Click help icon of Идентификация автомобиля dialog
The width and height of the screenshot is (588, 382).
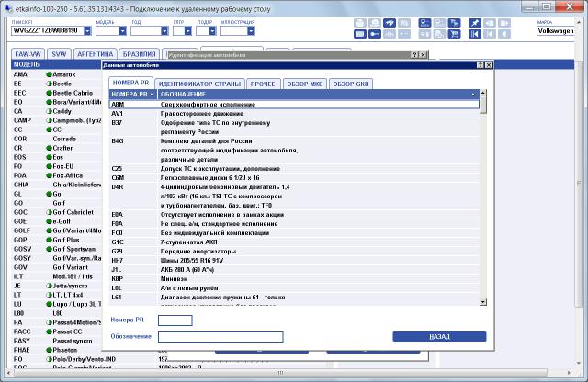tap(414, 55)
